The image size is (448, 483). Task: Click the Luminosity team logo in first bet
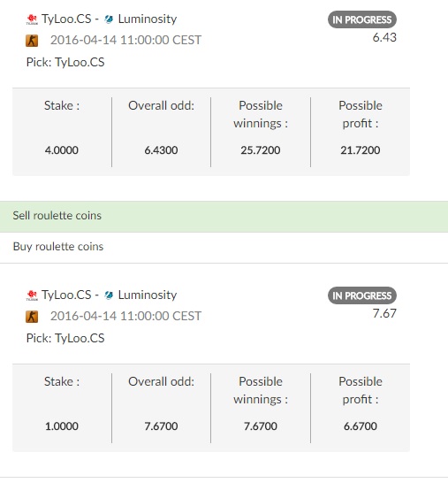pyautogui.click(x=109, y=19)
